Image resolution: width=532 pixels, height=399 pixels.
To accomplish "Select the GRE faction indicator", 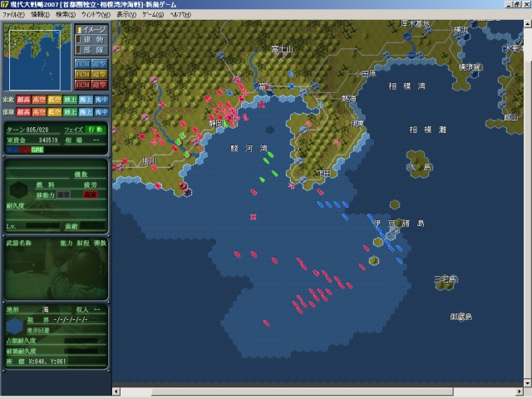I will [37, 150].
